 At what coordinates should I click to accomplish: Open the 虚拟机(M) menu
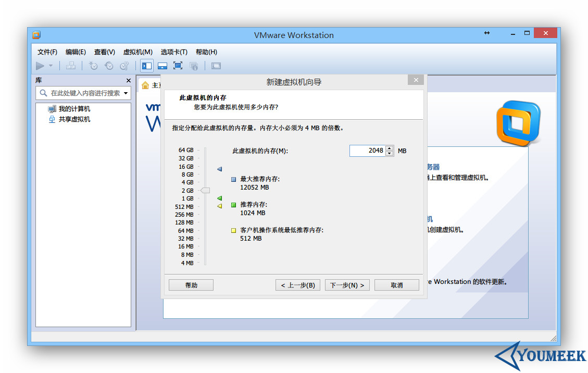click(137, 52)
